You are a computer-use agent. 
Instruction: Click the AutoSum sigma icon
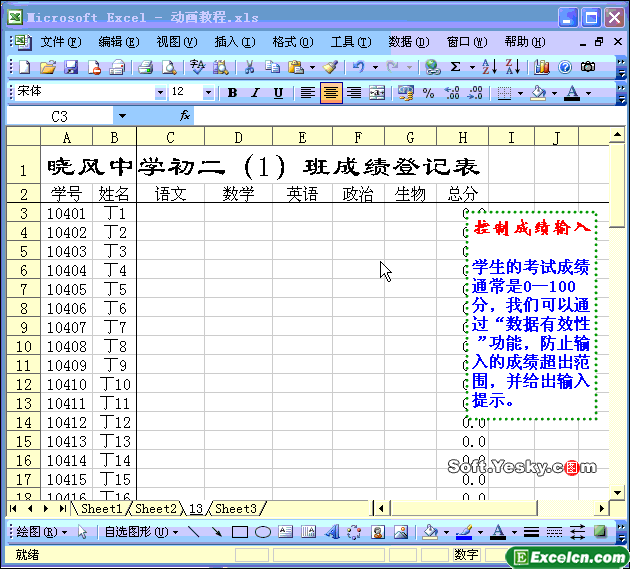click(455, 67)
